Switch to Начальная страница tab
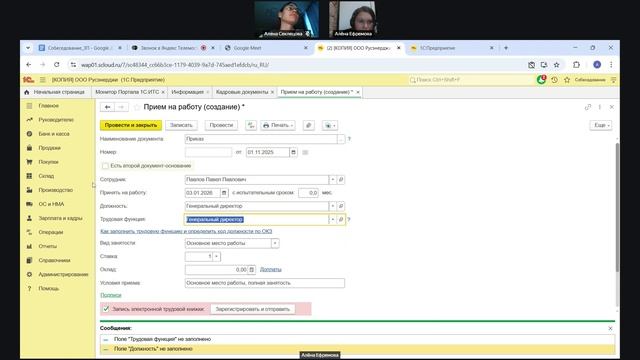Viewport: 640px width, 360px height. [x=55, y=92]
